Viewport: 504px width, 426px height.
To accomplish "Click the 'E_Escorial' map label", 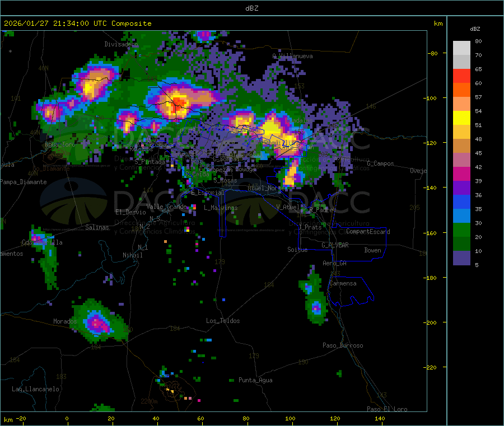I will (x=208, y=193).
